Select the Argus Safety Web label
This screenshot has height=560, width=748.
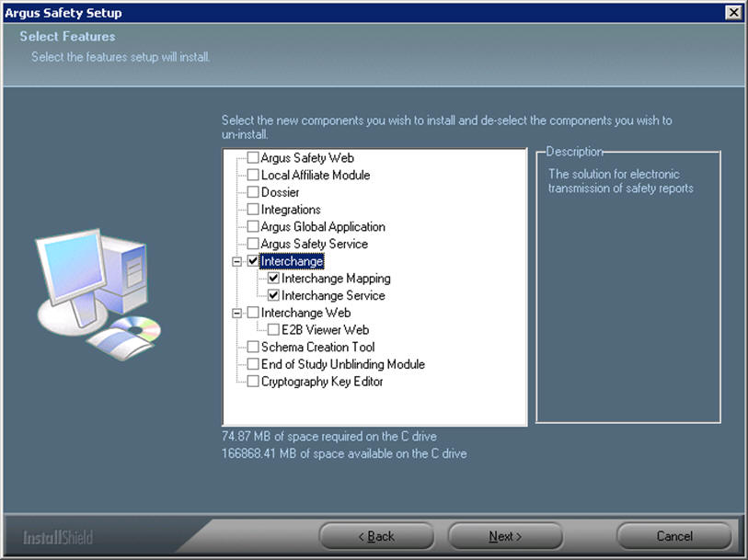[x=307, y=158]
